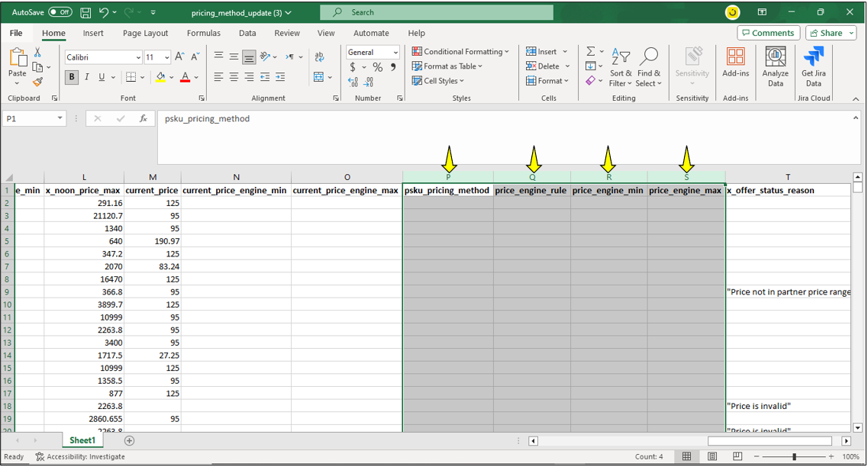Click the Name Box showing P1
The width and height of the screenshot is (868, 467).
pyautogui.click(x=29, y=118)
